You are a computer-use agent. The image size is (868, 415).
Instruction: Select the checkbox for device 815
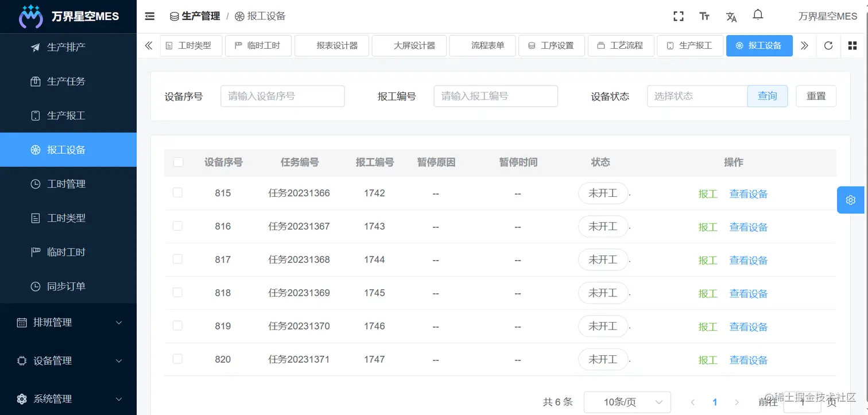tap(177, 193)
